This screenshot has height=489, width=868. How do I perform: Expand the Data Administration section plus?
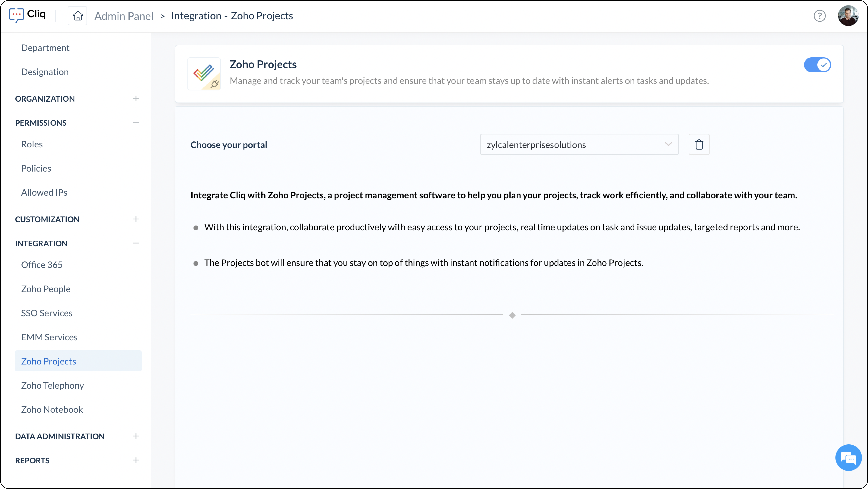click(x=136, y=436)
